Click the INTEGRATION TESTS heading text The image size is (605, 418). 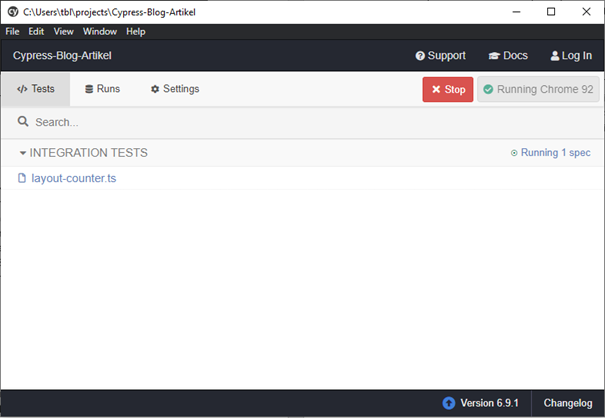pyautogui.click(x=88, y=153)
